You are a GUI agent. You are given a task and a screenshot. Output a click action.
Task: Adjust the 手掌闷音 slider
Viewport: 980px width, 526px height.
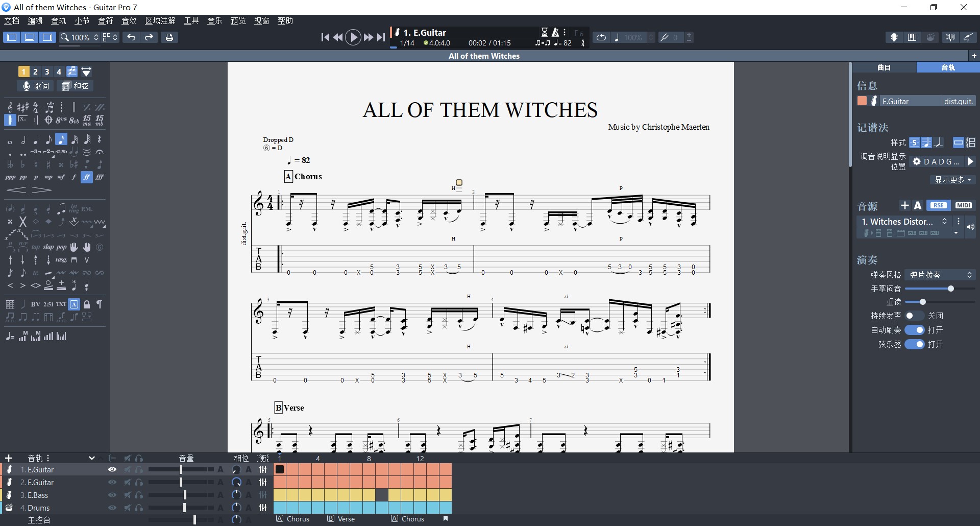point(950,289)
